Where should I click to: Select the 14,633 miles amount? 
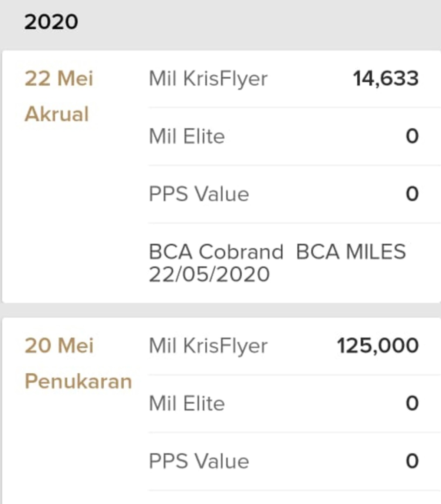coord(386,79)
